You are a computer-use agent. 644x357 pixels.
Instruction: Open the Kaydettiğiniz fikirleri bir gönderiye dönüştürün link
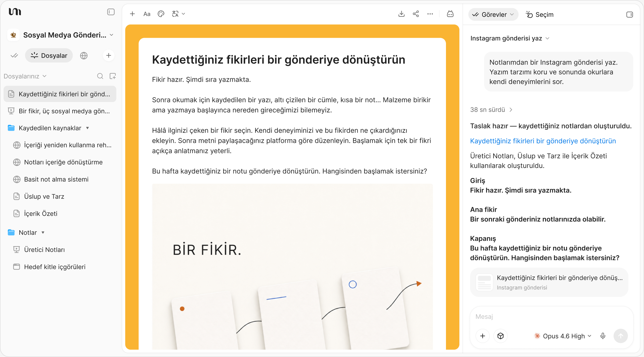click(x=543, y=141)
